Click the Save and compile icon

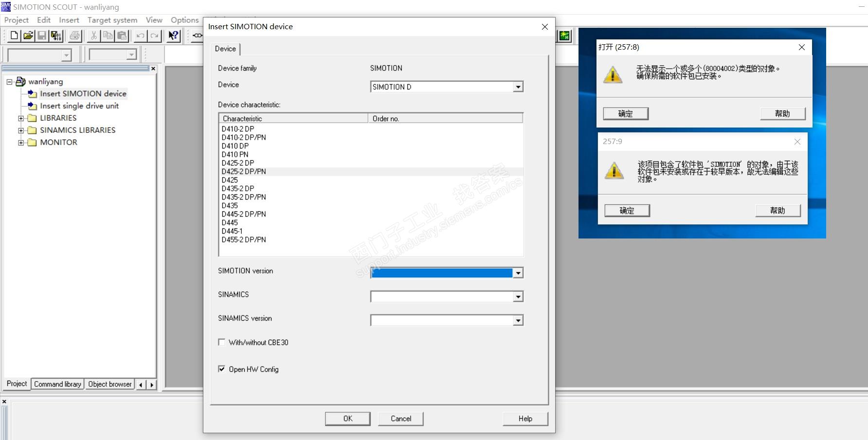tap(56, 36)
